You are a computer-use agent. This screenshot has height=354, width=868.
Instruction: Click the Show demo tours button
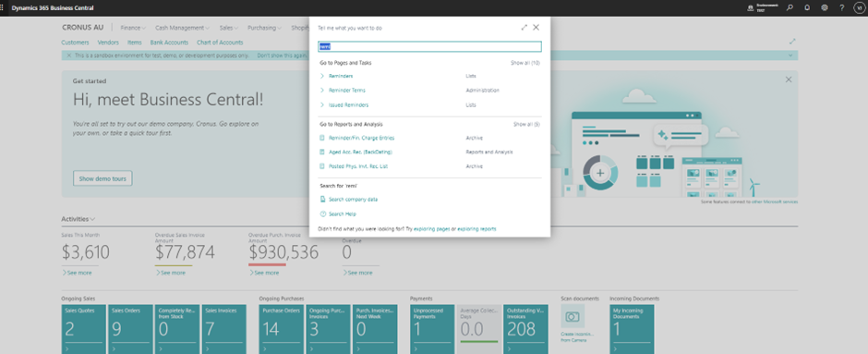(x=102, y=178)
